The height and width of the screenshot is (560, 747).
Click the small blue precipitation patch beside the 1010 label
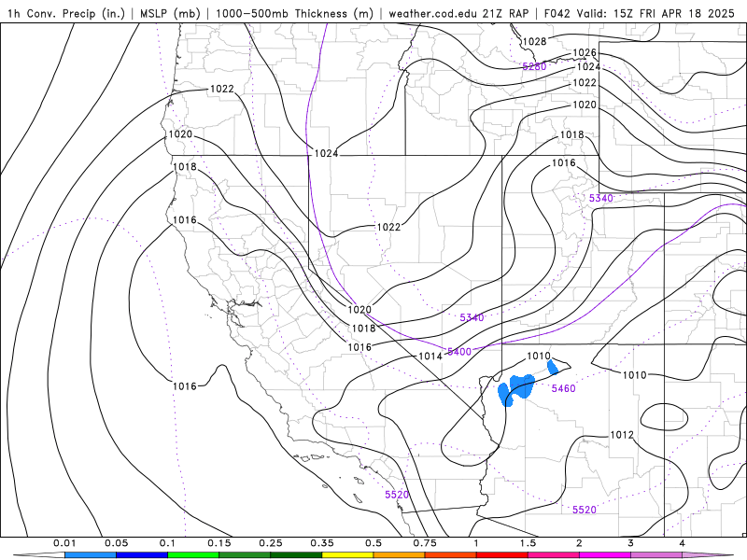[x=553, y=367]
